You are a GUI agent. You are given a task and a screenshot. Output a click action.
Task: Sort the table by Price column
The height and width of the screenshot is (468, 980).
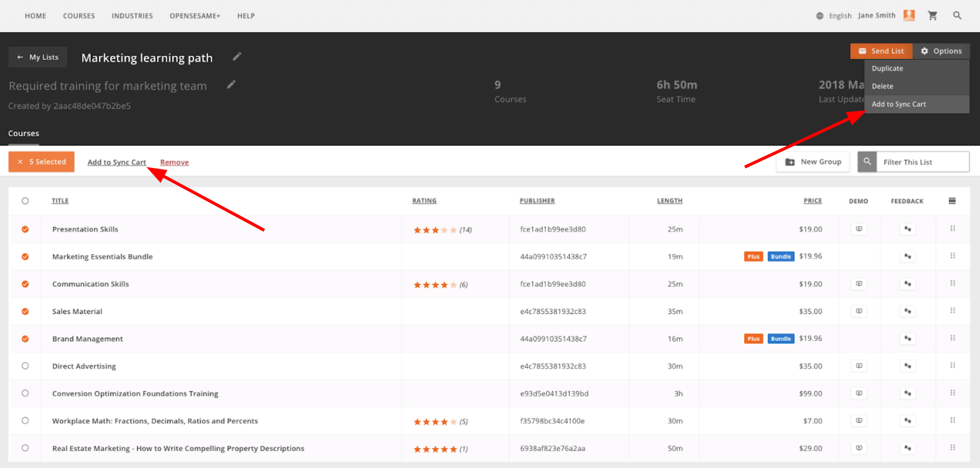812,201
